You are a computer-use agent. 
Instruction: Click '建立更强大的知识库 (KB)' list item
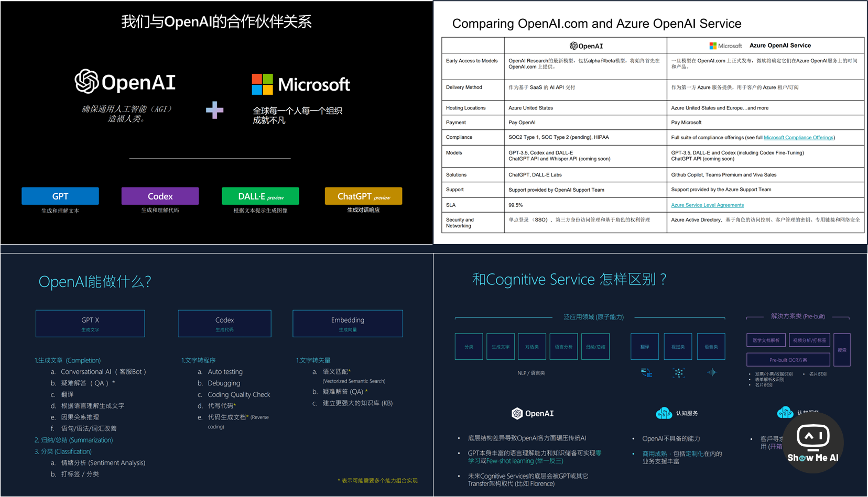tap(357, 403)
